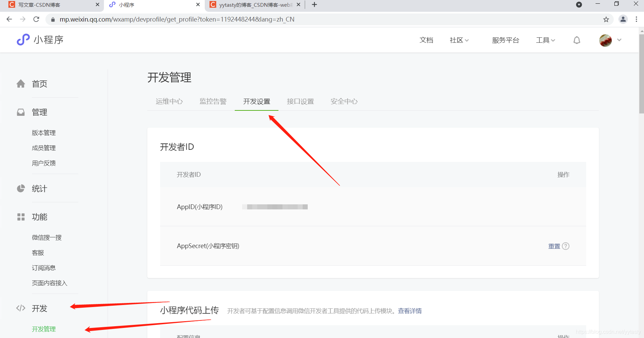Close the 小程序 browser tab
Viewport: 644px width, 338px height.
pyautogui.click(x=198, y=5)
